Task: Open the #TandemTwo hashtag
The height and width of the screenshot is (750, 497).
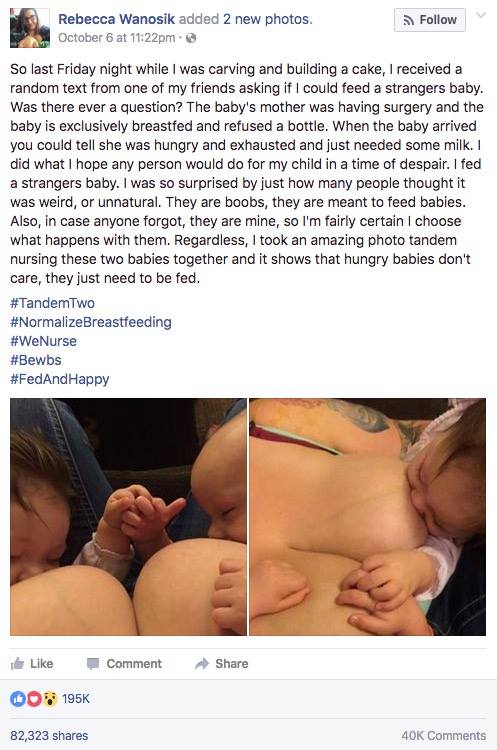Action: (x=53, y=303)
